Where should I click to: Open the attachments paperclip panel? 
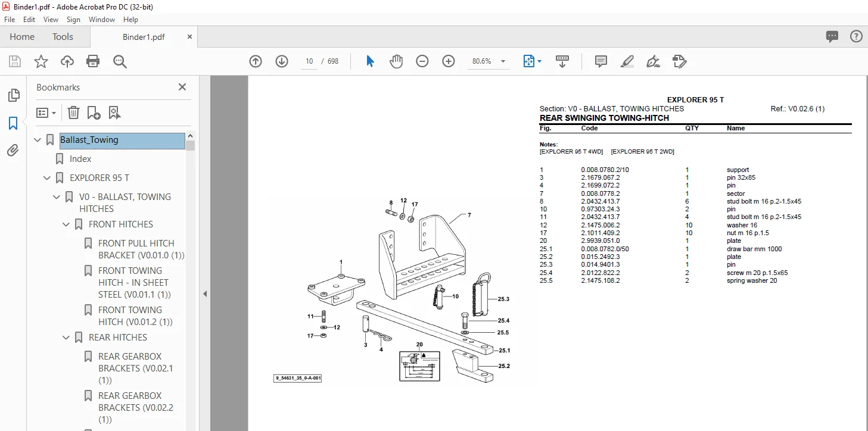click(x=13, y=151)
